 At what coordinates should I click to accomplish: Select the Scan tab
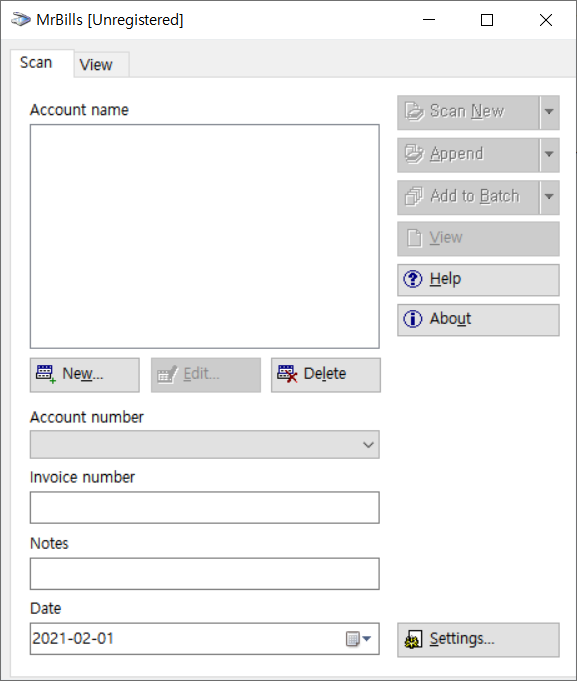(42, 63)
